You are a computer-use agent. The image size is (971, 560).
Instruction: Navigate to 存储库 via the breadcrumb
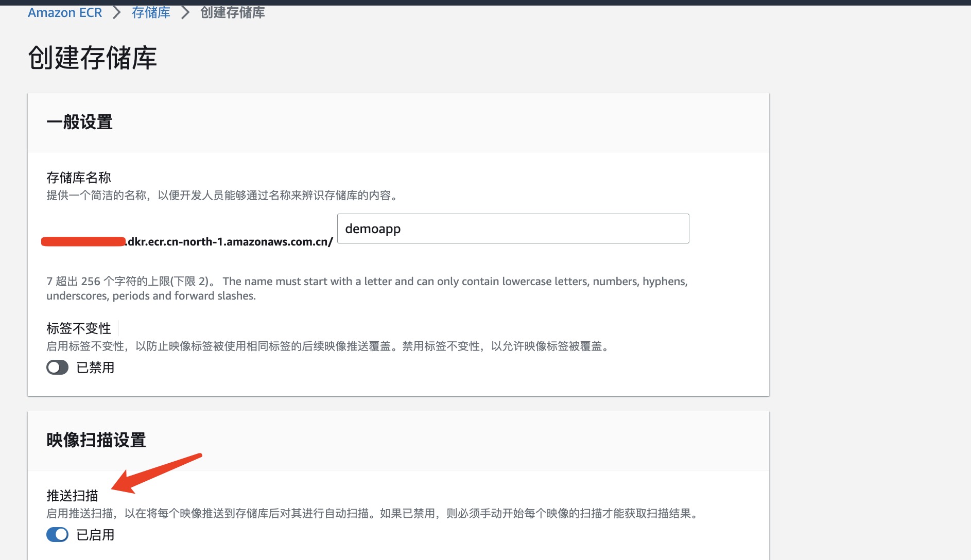pyautogui.click(x=151, y=12)
